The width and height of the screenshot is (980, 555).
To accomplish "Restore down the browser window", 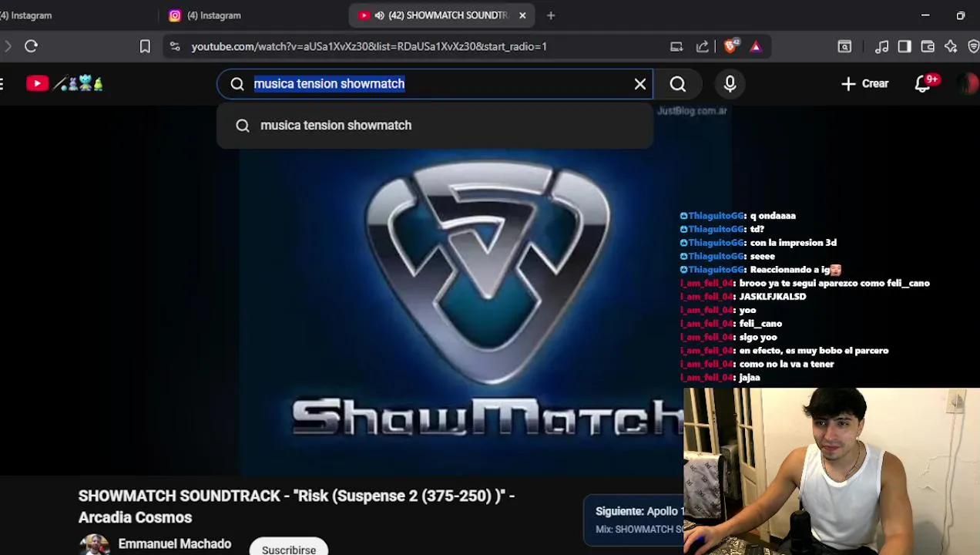I will coord(961,15).
